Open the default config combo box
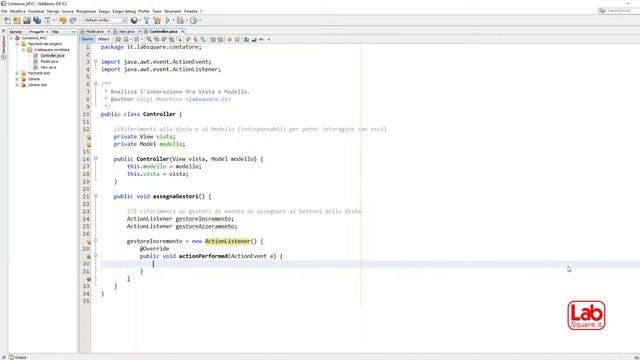Viewport: 640px width, 360px height. (x=104, y=20)
